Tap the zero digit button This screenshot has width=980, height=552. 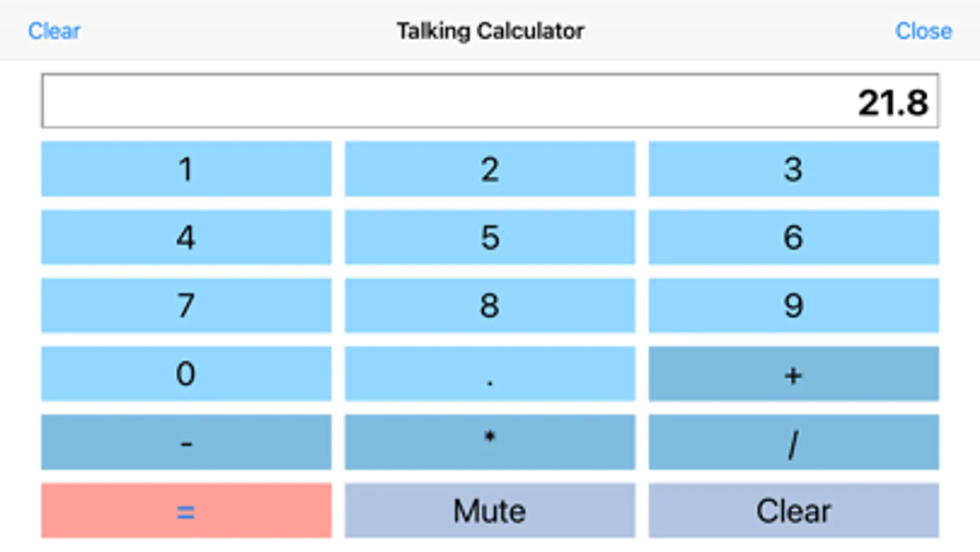(186, 374)
